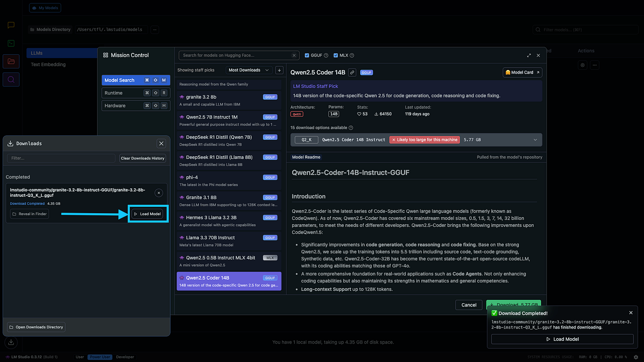Click the Filter models field
644x362 pixels.
586,29
